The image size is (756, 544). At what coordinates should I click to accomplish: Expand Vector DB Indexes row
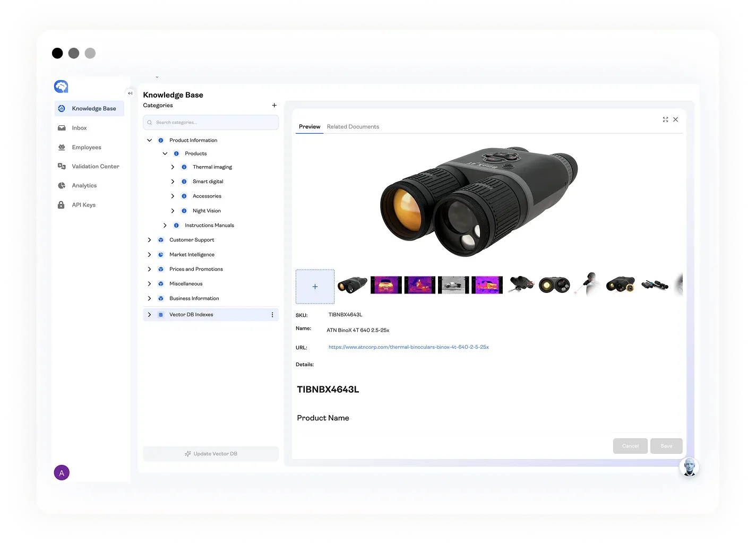(150, 315)
